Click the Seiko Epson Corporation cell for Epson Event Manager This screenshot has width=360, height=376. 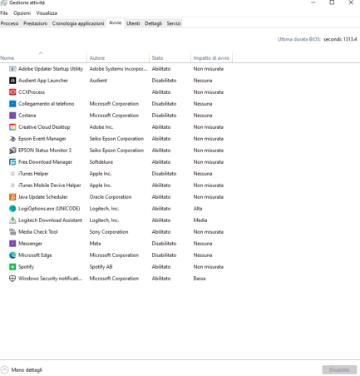tap(116, 139)
